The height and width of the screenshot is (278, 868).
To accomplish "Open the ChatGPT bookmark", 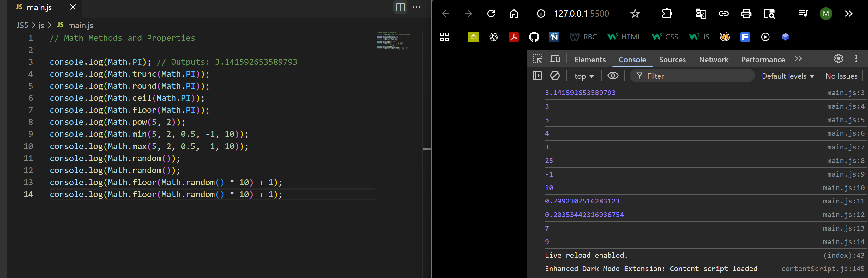I will coord(494,37).
